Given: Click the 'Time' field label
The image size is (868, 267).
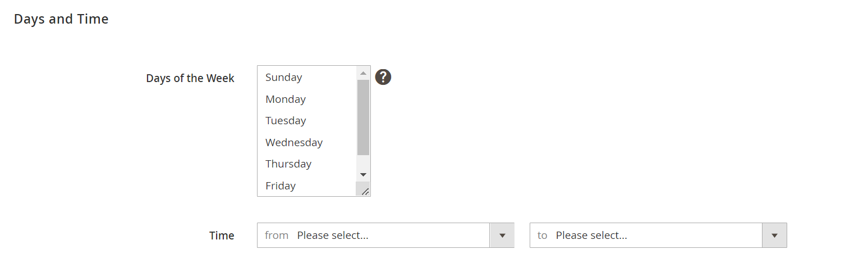Looking at the screenshot, I should [x=222, y=236].
